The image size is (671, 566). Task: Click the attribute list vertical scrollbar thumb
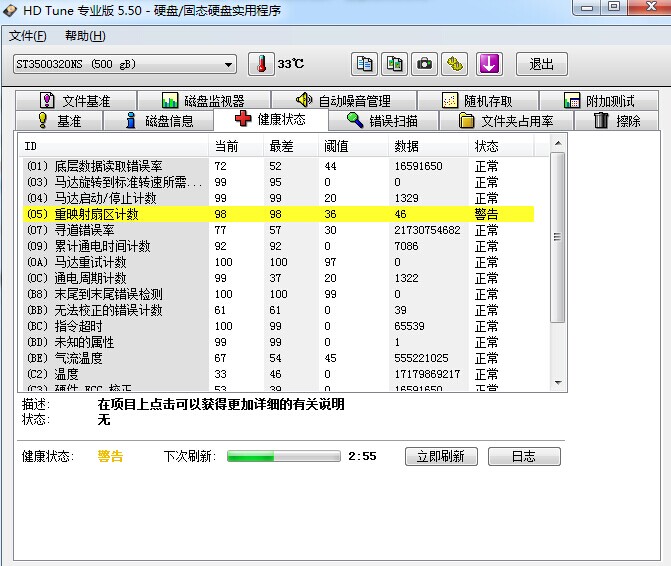pos(558,237)
